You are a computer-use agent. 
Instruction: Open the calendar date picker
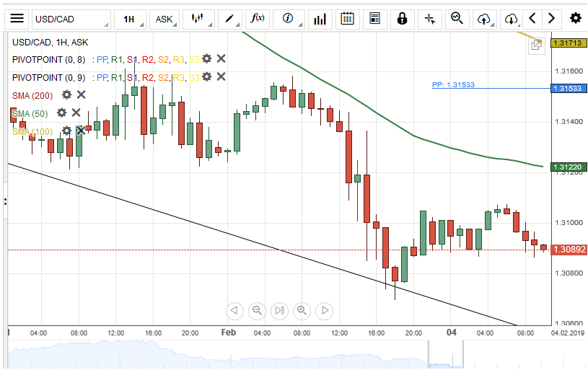click(347, 19)
